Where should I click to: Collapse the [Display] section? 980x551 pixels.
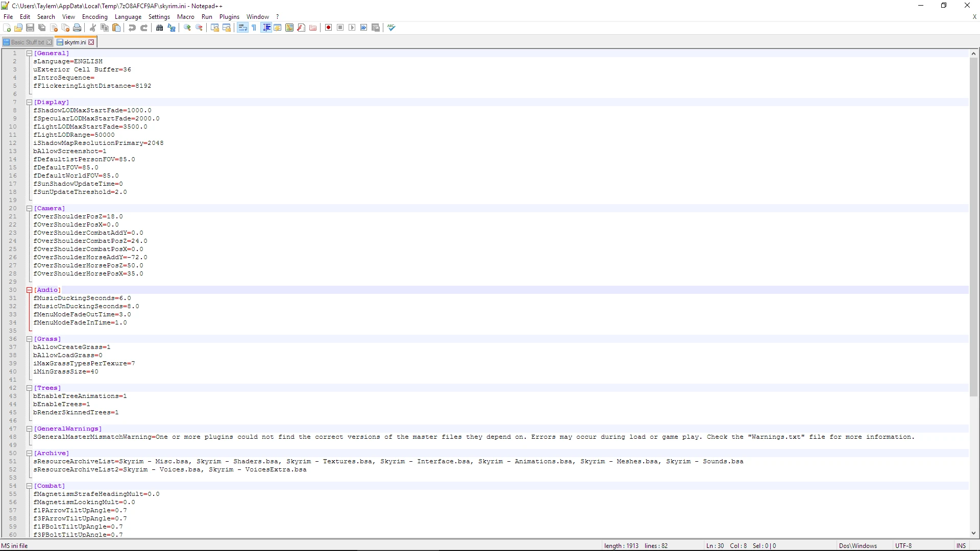coord(28,102)
